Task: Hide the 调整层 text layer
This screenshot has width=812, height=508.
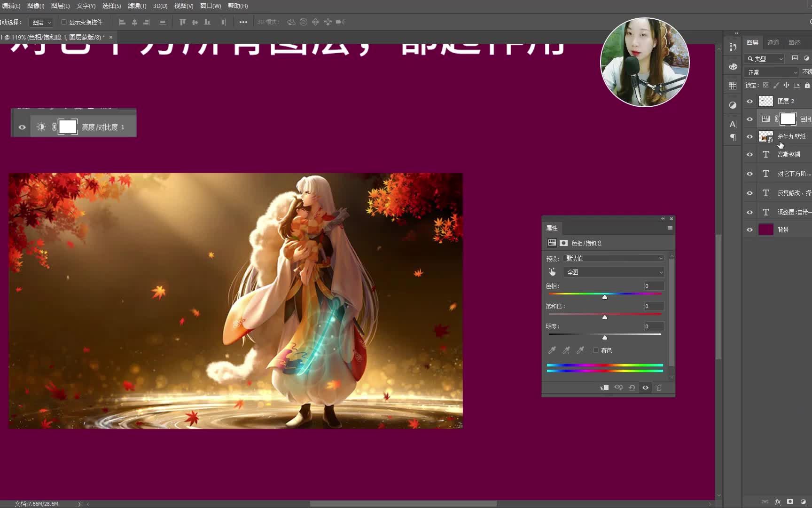Action: 750,212
